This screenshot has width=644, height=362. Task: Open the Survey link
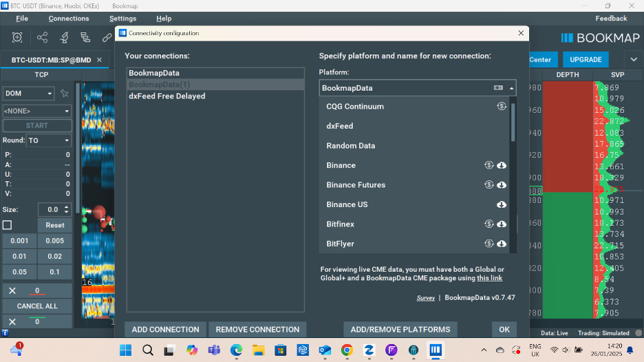(x=425, y=298)
